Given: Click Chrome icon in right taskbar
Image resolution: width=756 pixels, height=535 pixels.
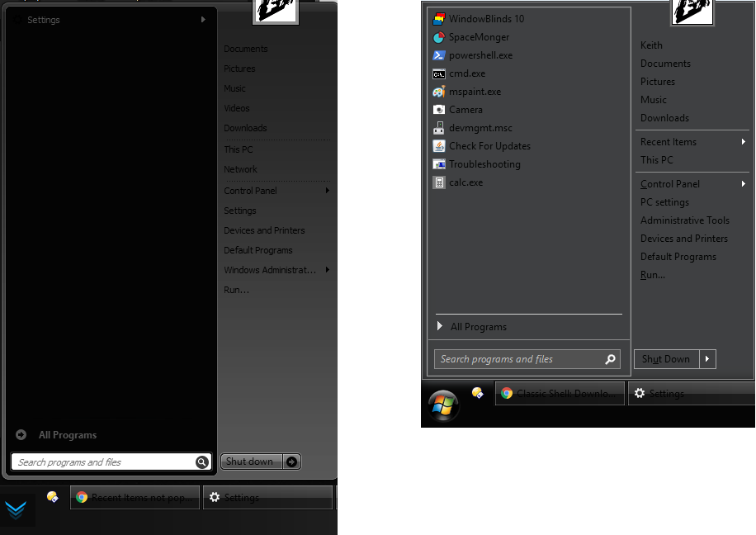Looking at the screenshot, I should [x=507, y=393].
